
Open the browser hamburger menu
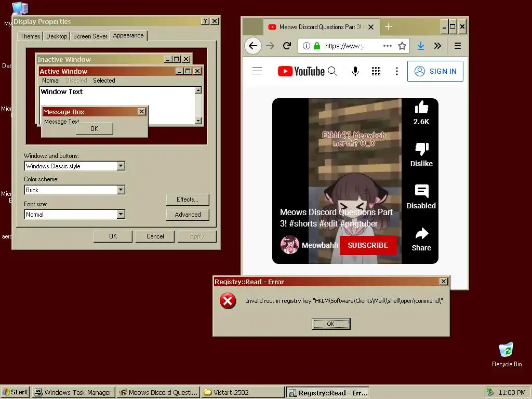click(x=457, y=46)
